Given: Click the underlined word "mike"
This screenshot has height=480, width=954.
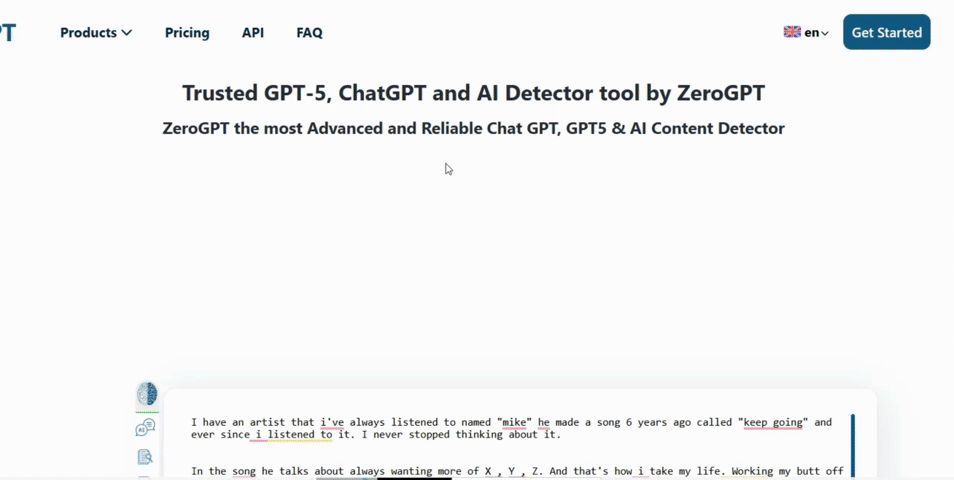Looking at the screenshot, I should (x=517, y=422).
